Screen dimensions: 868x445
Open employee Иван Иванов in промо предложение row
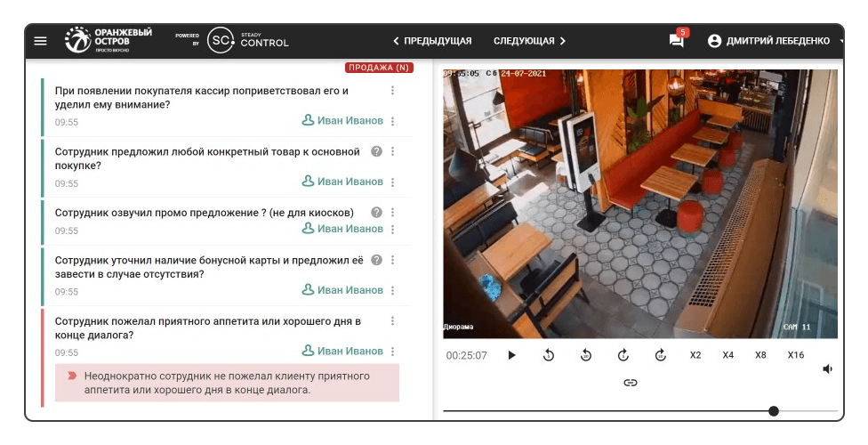(342, 229)
